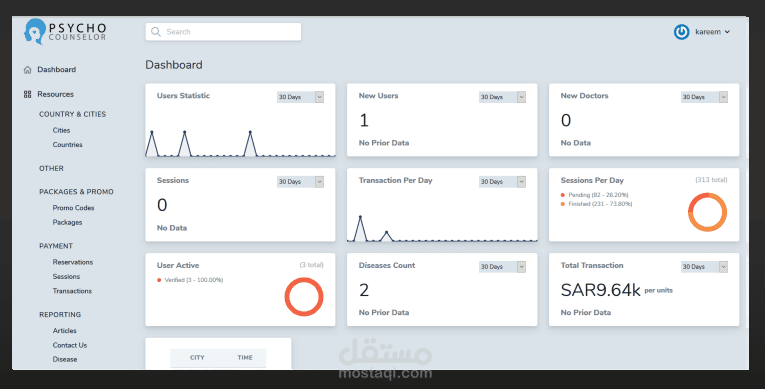Click the SAR9.64k total value
Viewport: 772px width, 389px height.
(x=600, y=291)
